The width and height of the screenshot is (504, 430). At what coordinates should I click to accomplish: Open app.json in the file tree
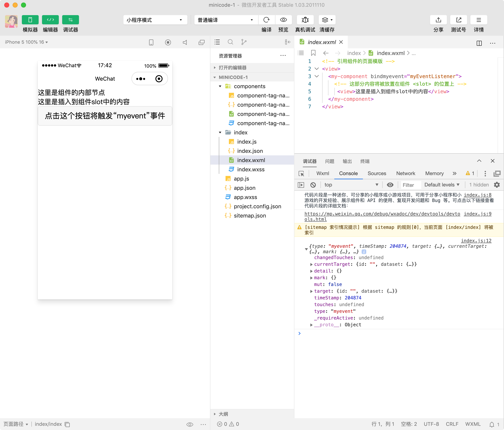(244, 188)
